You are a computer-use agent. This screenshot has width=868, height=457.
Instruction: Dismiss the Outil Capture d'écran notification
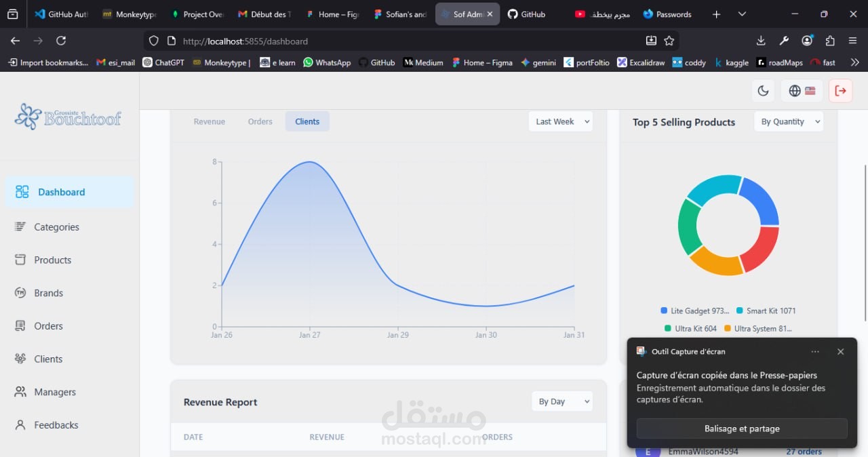click(x=840, y=351)
